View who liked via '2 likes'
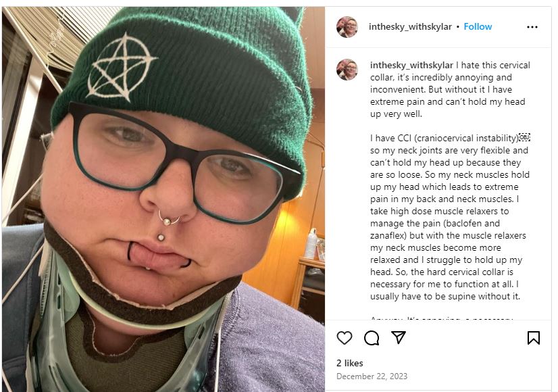The height and width of the screenshot is (392, 558). 349,363
